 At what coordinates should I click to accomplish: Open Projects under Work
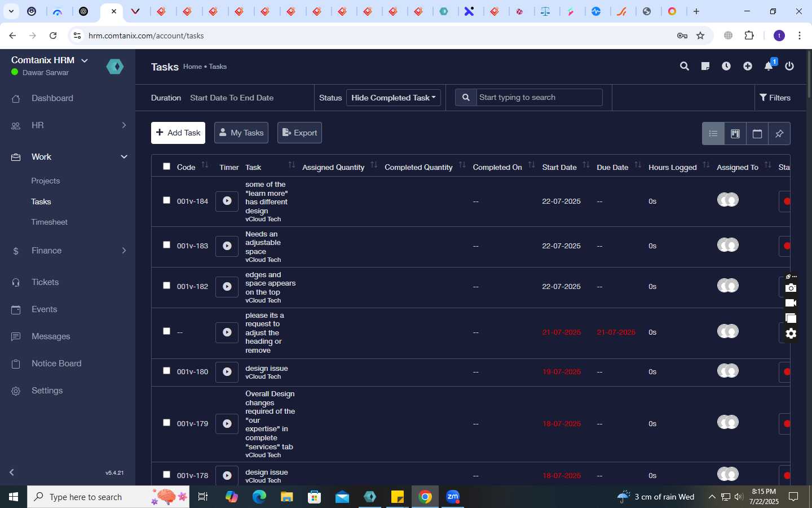tap(46, 181)
